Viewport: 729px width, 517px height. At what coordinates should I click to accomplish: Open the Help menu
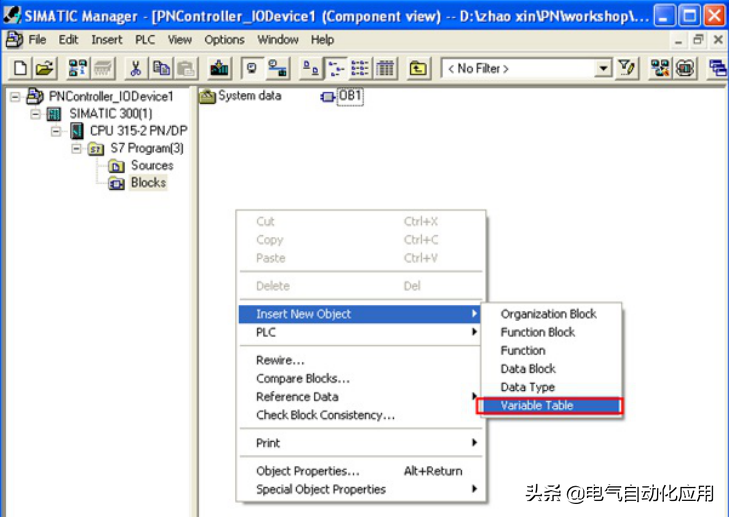tap(322, 40)
